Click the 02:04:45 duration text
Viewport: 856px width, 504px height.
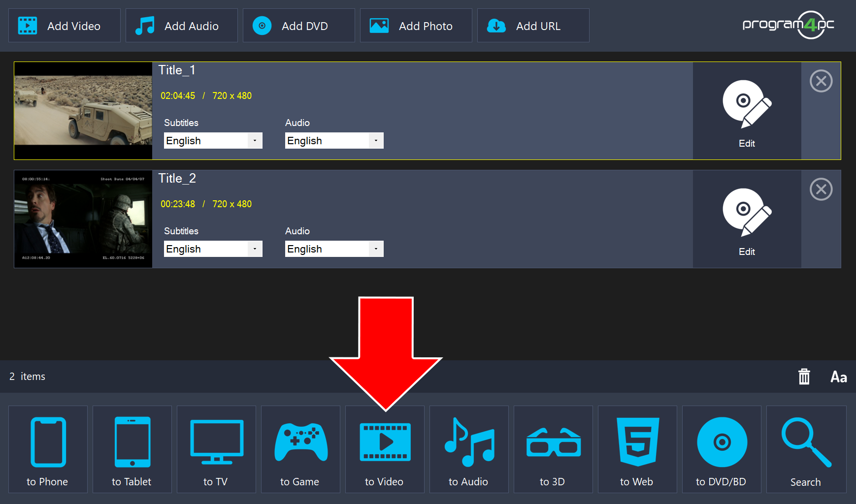click(x=178, y=95)
